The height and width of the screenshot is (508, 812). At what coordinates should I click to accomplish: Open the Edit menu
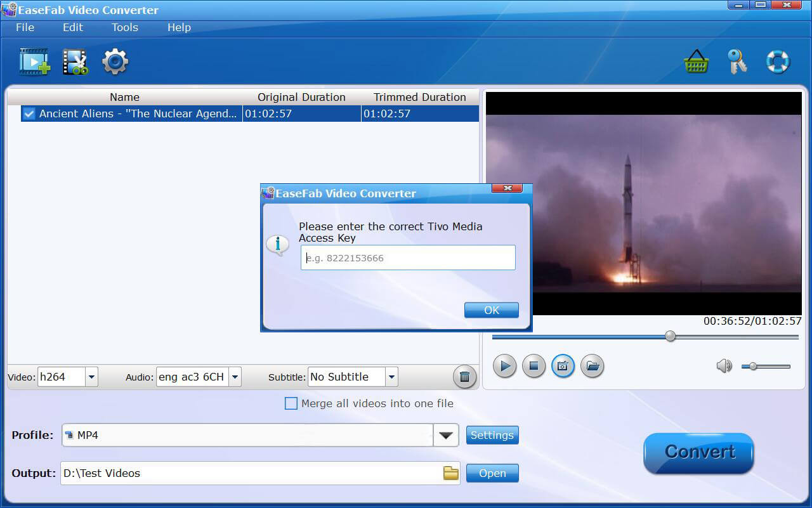pos(73,27)
